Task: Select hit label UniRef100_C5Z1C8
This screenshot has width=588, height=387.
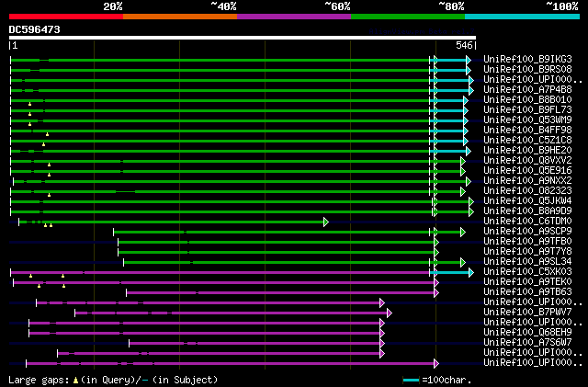Action: (527, 141)
